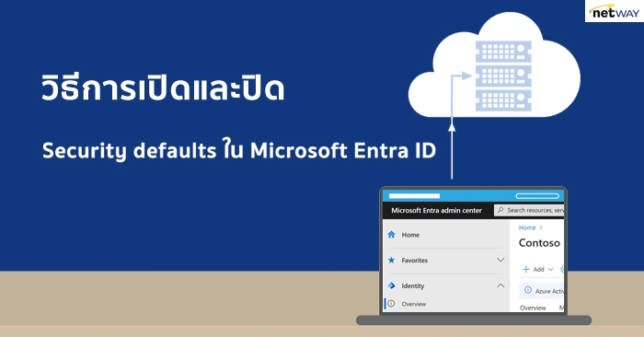Click the netway logo

(x=615, y=11)
